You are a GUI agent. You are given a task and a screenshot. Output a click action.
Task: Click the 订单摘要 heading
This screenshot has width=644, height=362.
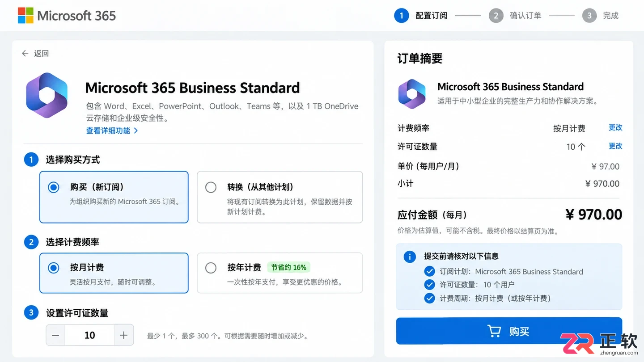click(420, 59)
